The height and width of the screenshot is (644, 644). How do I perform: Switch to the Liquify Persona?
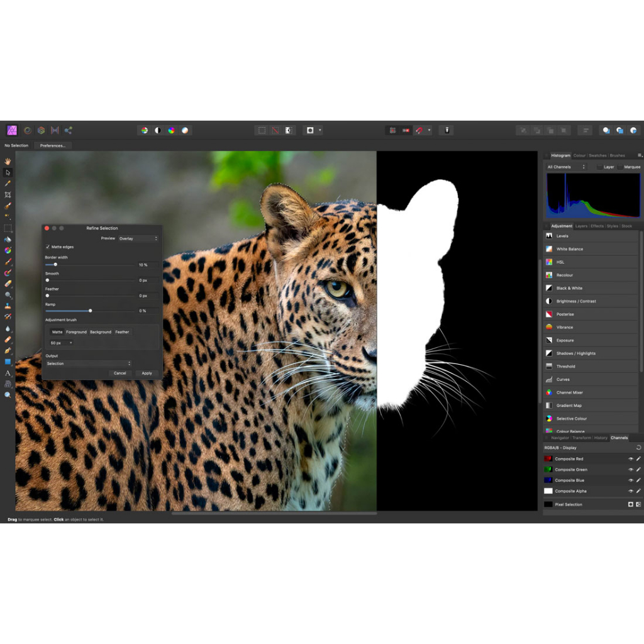(x=28, y=130)
